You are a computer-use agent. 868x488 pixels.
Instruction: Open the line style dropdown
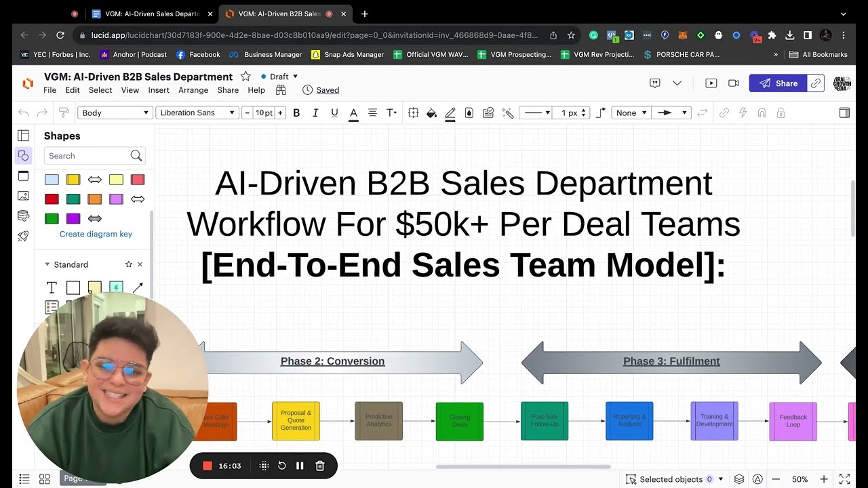click(535, 113)
